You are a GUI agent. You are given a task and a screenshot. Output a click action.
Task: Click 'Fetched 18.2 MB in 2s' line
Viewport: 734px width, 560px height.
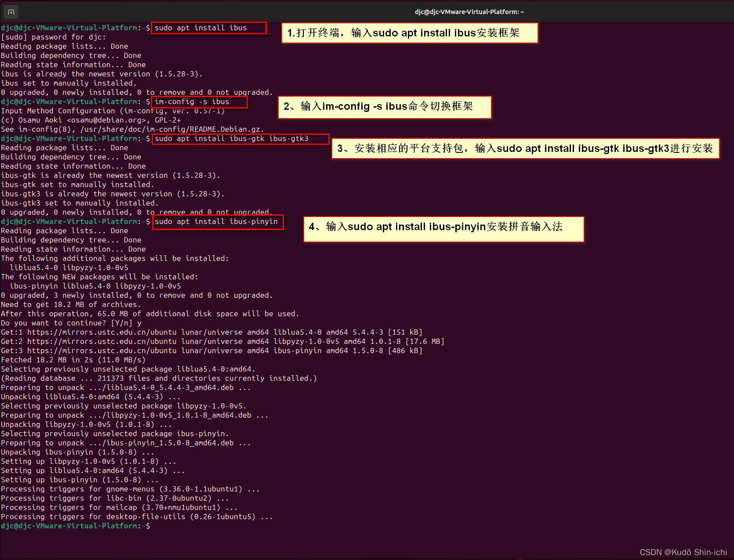point(73,360)
